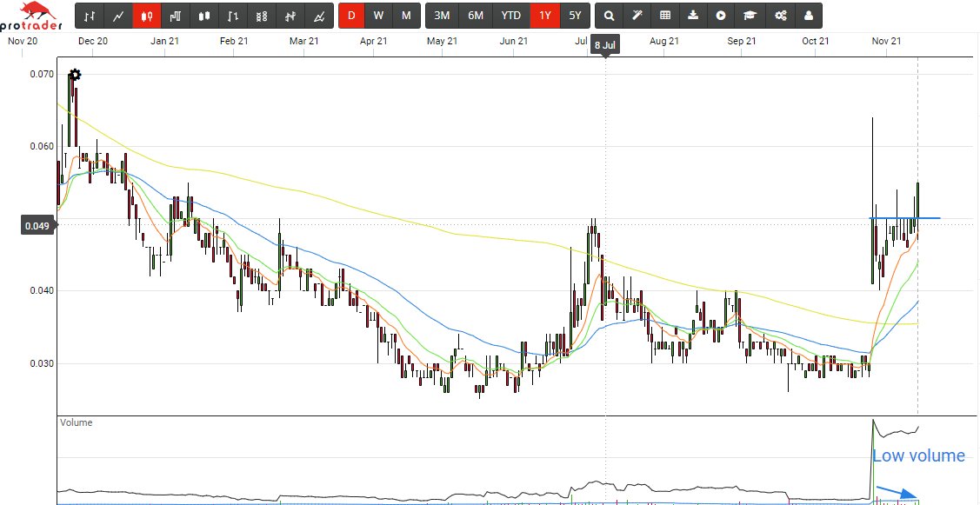Click the Aug 21 date axis label
This screenshot has width=980, height=505.
(664, 41)
